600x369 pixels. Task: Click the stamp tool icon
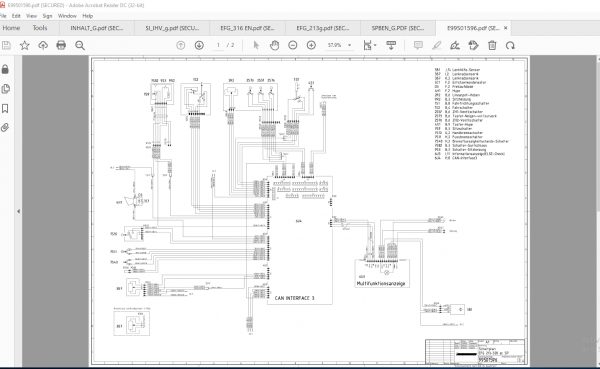click(473, 45)
